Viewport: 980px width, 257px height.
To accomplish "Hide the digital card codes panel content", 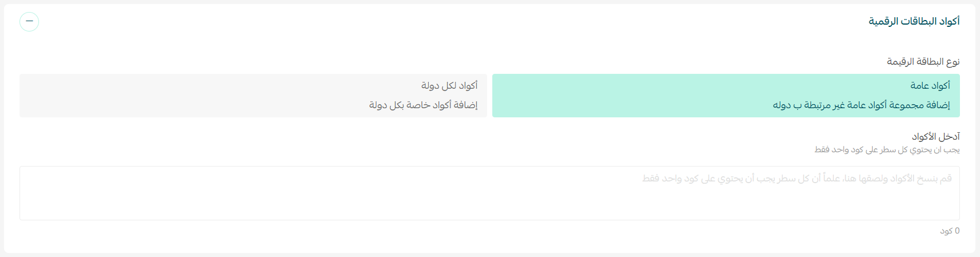I will tap(29, 22).
